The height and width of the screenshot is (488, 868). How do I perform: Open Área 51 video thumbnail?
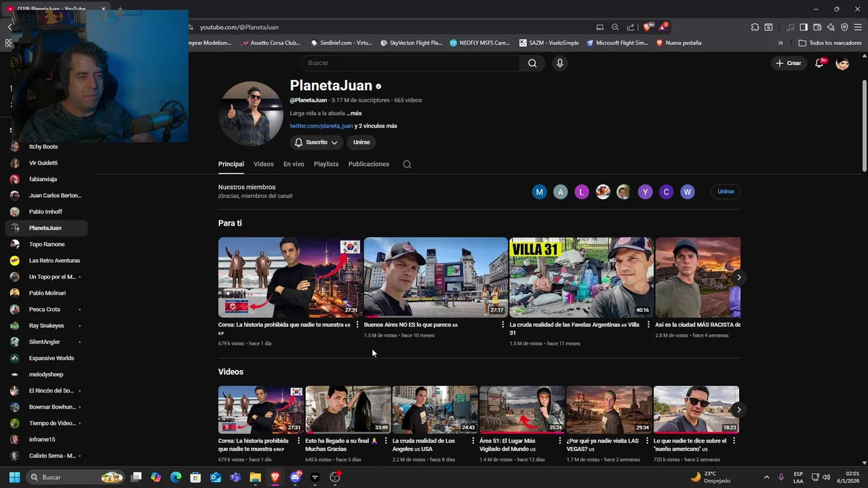(522, 410)
